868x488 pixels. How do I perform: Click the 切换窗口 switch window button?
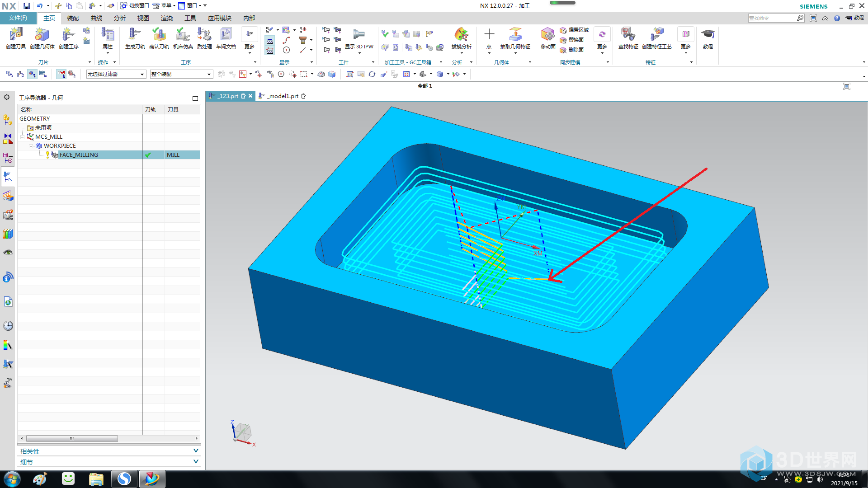click(x=134, y=6)
